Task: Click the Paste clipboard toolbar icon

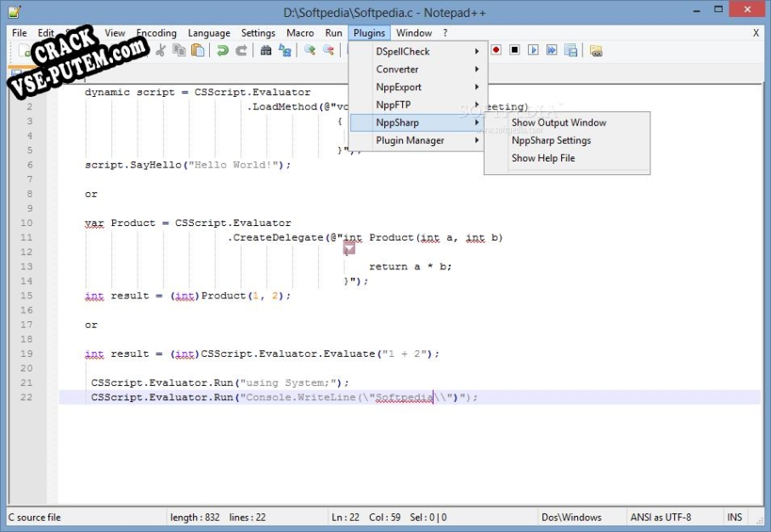Action: click(198, 51)
